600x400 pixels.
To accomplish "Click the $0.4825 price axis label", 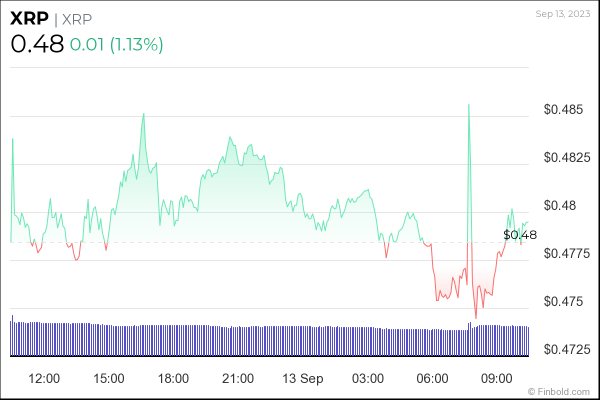I will click(565, 157).
